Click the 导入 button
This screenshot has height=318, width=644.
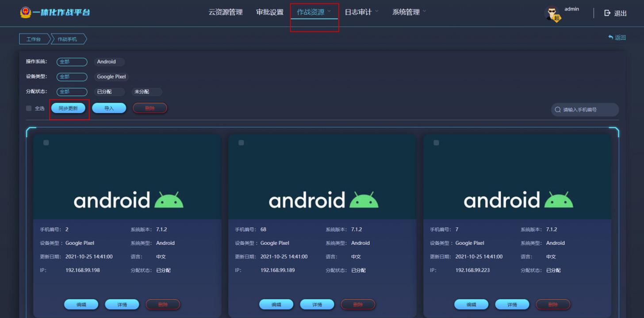coord(109,108)
